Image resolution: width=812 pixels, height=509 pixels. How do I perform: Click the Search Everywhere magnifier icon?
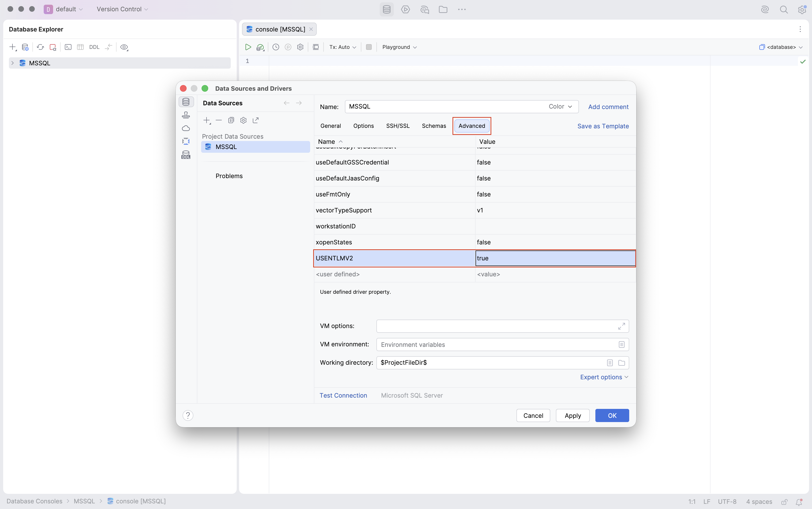[784, 9]
